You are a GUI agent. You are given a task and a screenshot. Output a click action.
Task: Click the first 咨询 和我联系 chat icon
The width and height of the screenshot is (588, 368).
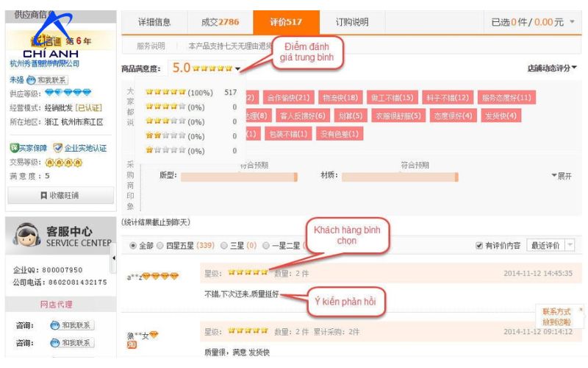pyautogui.click(x=54, y=325)
